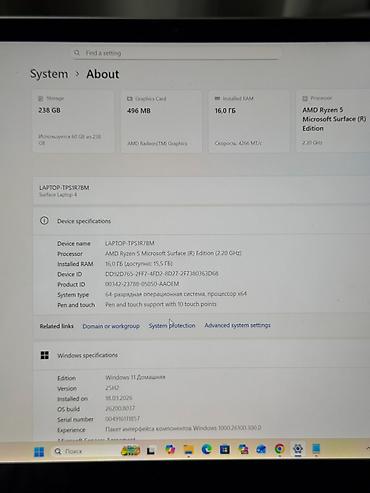The width and height of the screenshot is (370, 493).
Task: Select the Serial number value
Action: [x=122, y=419]
